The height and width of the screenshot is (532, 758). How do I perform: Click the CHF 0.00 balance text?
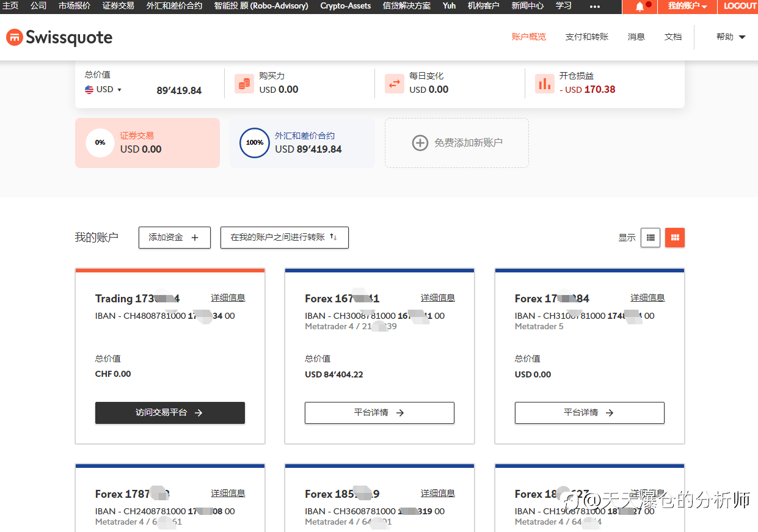pos(113,374)
